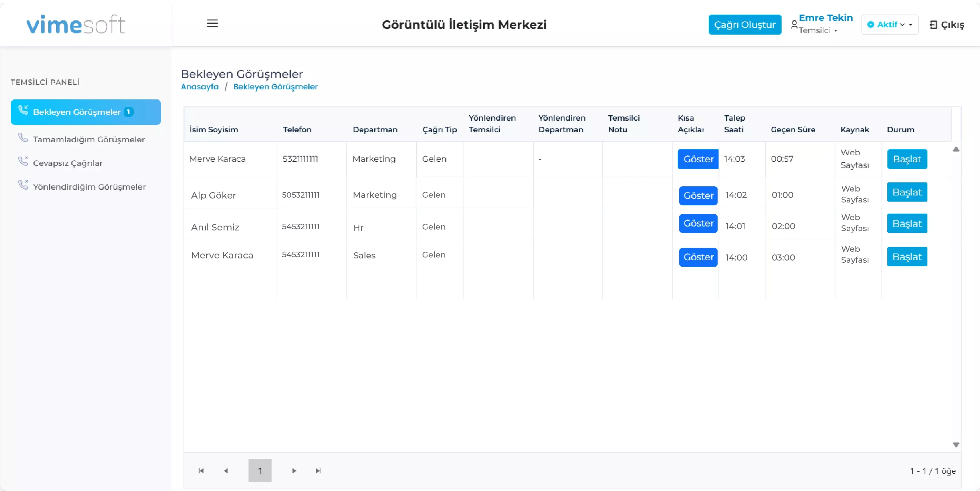Screen dimensions: 980x491
Task: Toggle the hamburger menu icon
Action: coord(212,24)
